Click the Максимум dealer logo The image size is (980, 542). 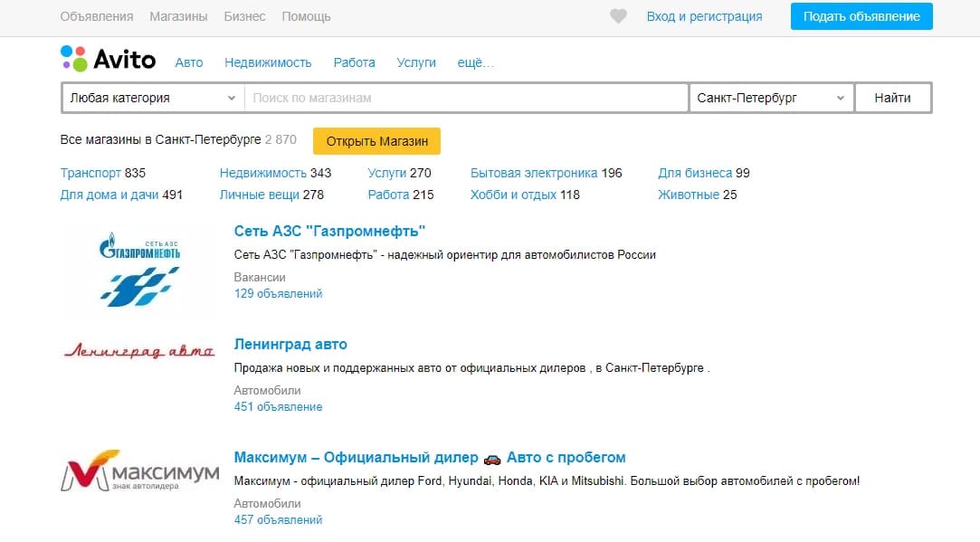[x=139, y=471]
